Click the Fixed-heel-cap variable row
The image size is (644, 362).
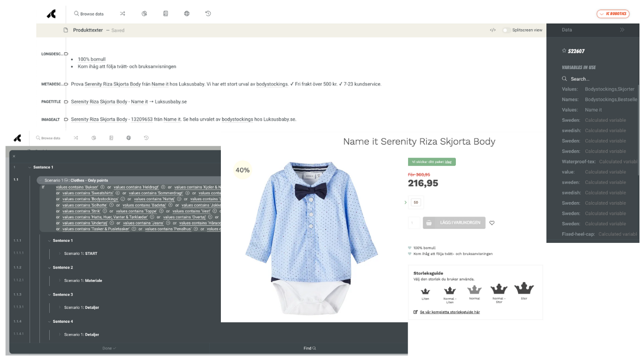(600, 234)
